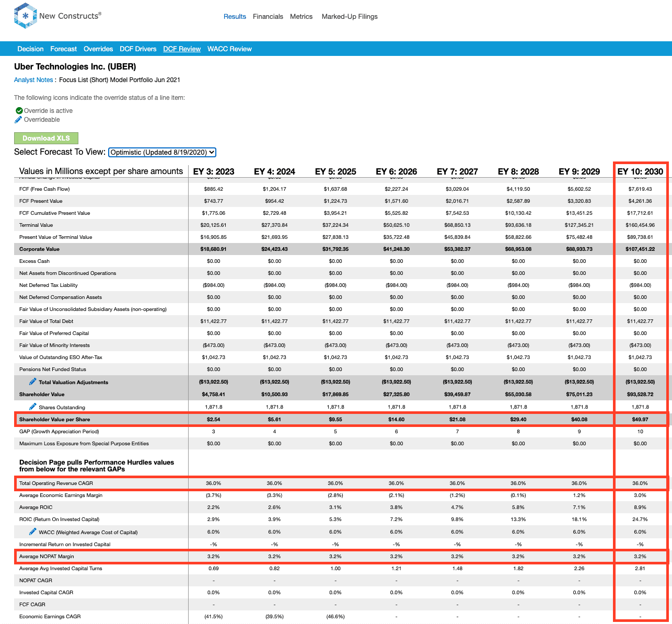This screenshot has height=624, width=672.
Task: Click pencil icon beside Total Valuation Adjustments
Action: tap(32, 382)
